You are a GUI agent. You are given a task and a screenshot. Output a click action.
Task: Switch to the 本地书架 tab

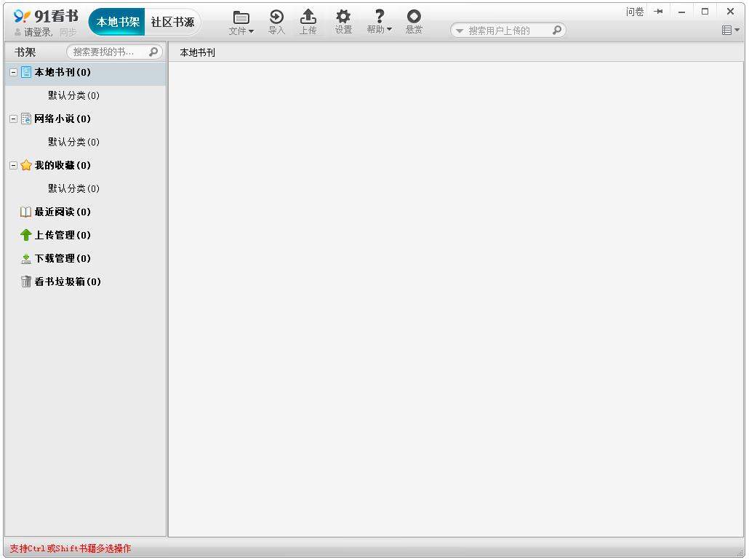pos(118,22)
